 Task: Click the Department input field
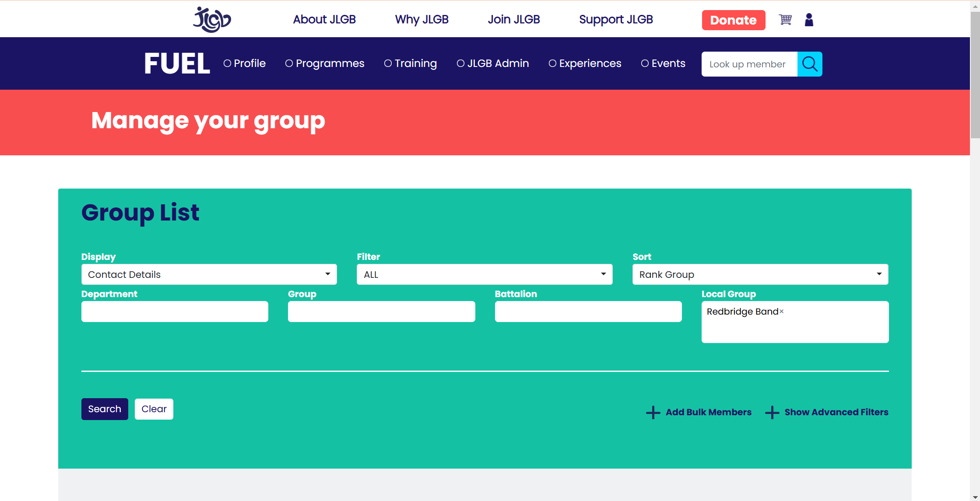point(175,312)
